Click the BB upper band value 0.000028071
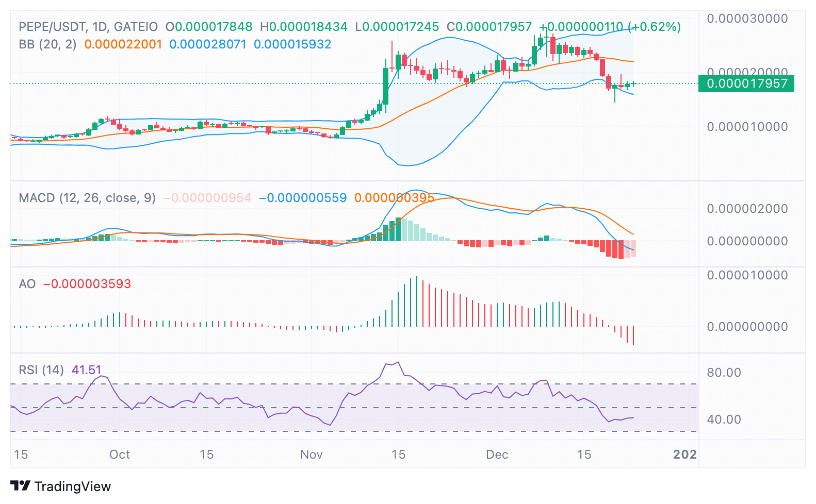The height and width of the screenshot is (504, 816). pyautogui.click(x=208, y=44)
